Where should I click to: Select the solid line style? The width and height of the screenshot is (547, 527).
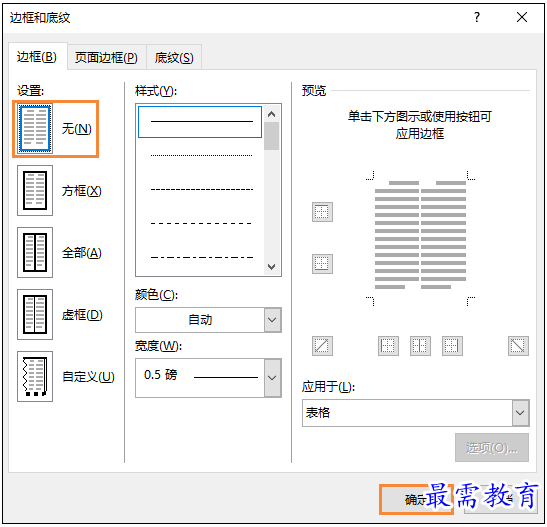(200, 122)
